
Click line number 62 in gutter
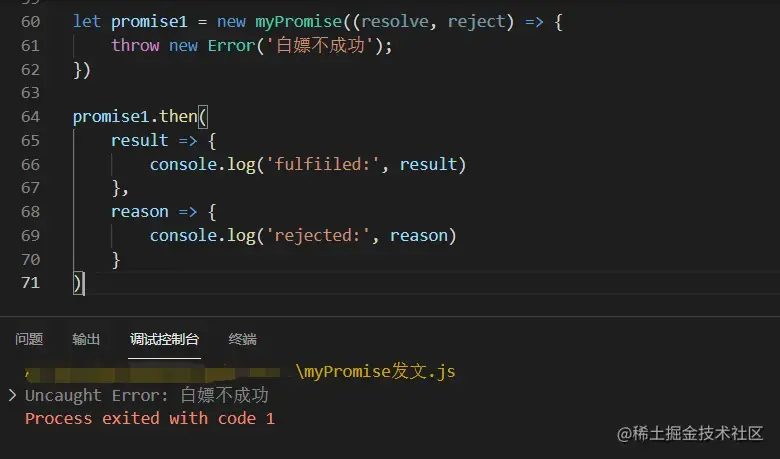coord(30,70)
